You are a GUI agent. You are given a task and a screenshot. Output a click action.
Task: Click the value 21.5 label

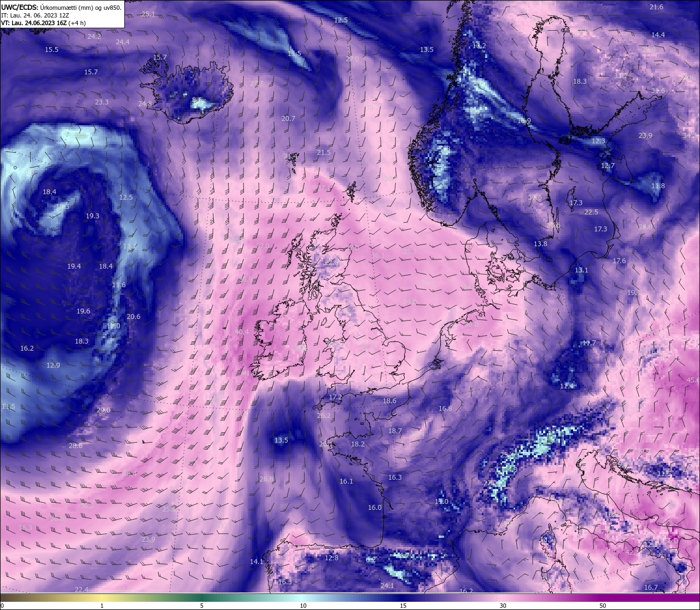[x=324, y=152]
